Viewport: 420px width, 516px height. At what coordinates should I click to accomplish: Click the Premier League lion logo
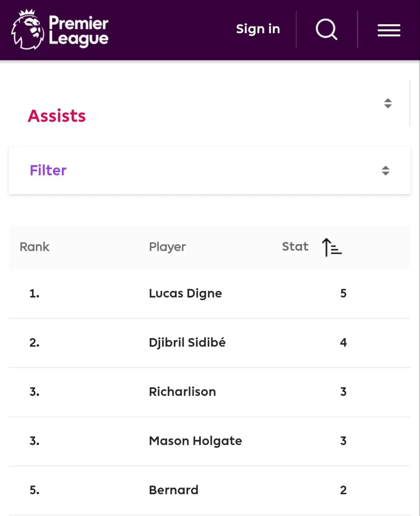click(27, 30)
